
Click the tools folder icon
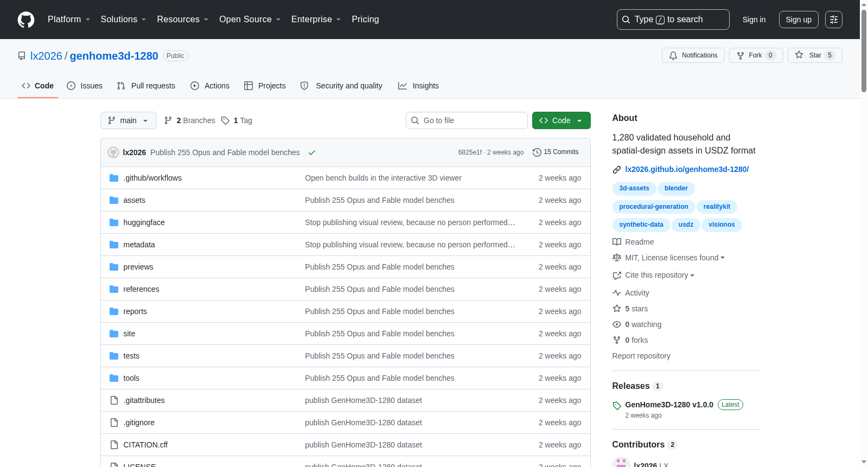click(114, 378)
